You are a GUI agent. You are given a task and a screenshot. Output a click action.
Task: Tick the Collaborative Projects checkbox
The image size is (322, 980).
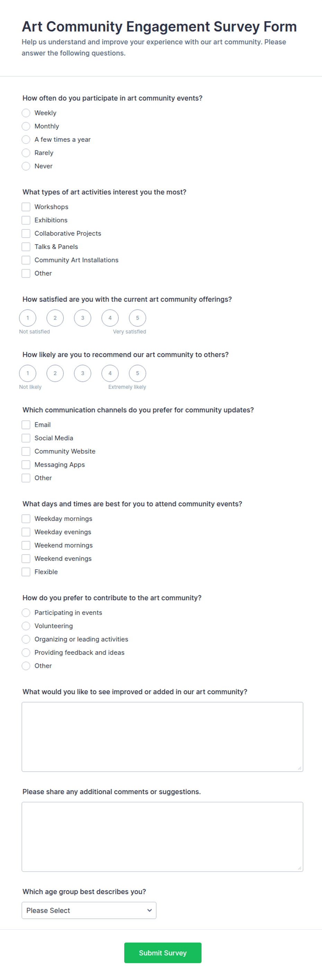[x=26, y=233]
